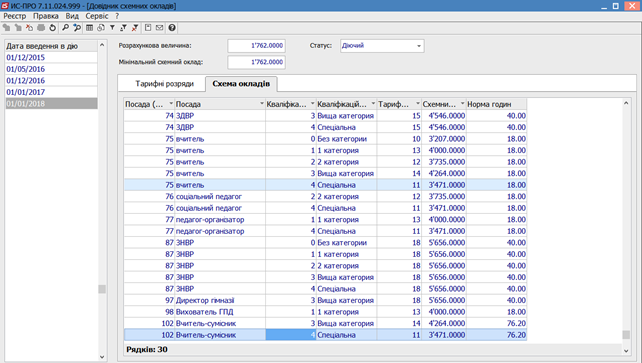Click the clear filter icon with red cross
The width and height of the screenshot is (642, 363).
pos(135,28)
